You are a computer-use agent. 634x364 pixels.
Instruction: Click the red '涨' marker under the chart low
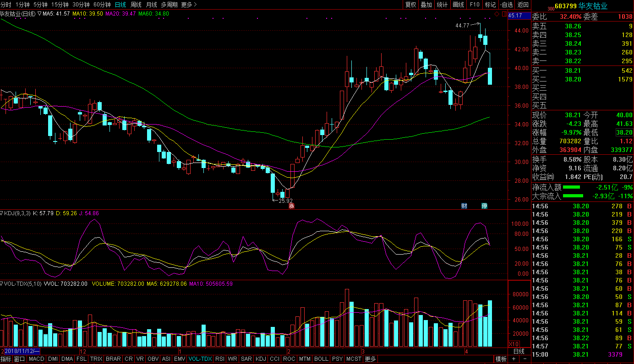pyautogui.click(x=291, y=206)
